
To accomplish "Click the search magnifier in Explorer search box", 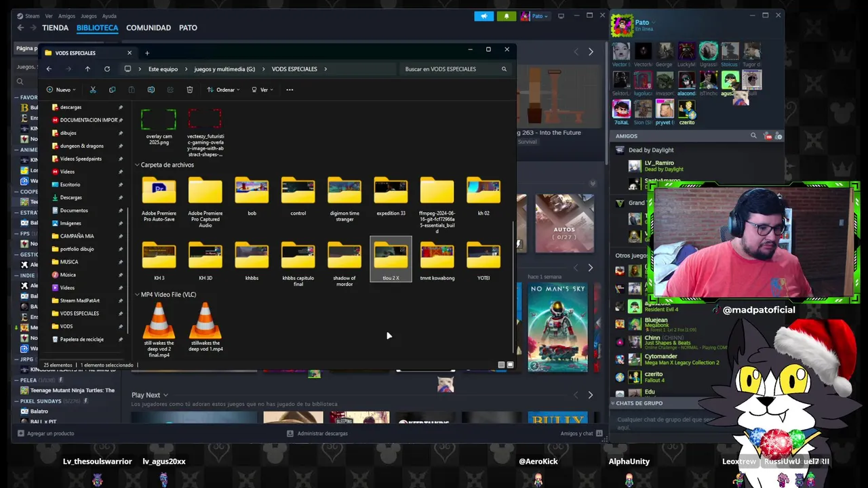I will click(504, 69).
